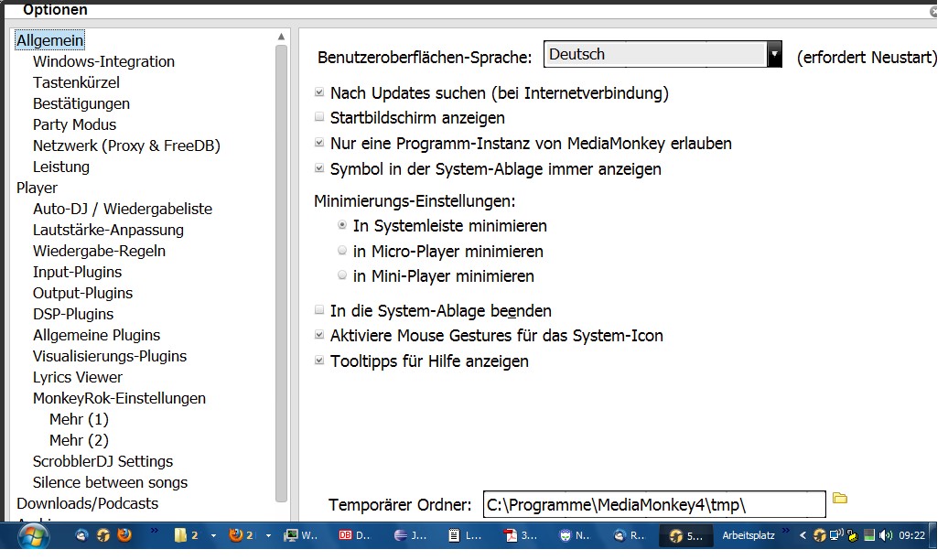Toggle 'Nur eine Programm-Instanz' checkbox
Screen dimensions: 948x560
[x=319, y=143]
